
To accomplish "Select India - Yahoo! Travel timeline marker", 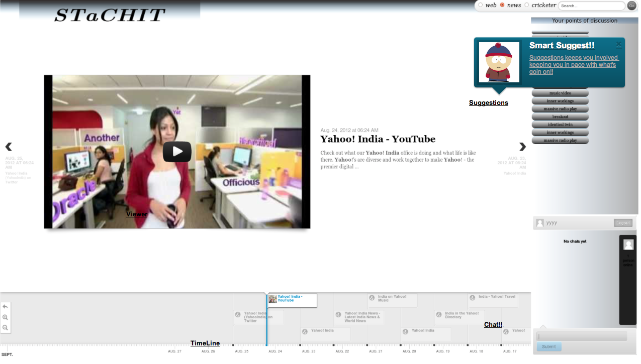I will 493,300.
